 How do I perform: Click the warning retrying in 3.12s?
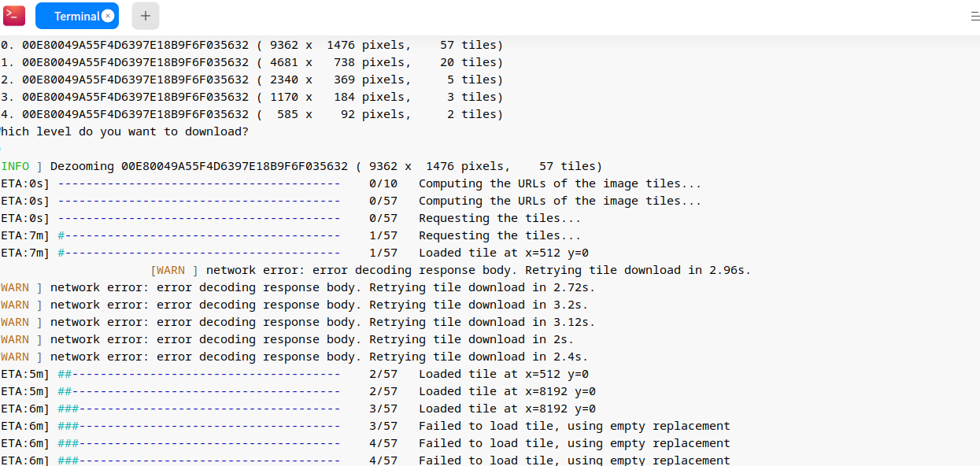click(x=323, y=322)
